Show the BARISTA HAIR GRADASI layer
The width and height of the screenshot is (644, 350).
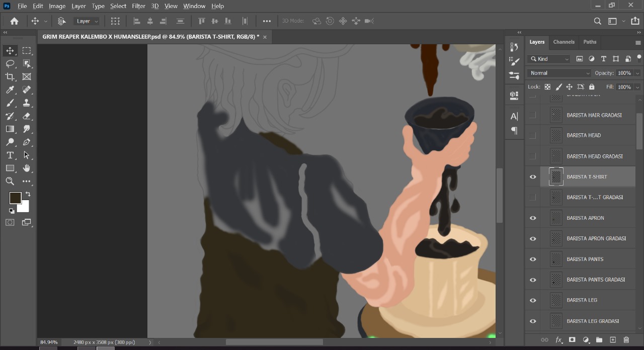(x=533, y=115)
